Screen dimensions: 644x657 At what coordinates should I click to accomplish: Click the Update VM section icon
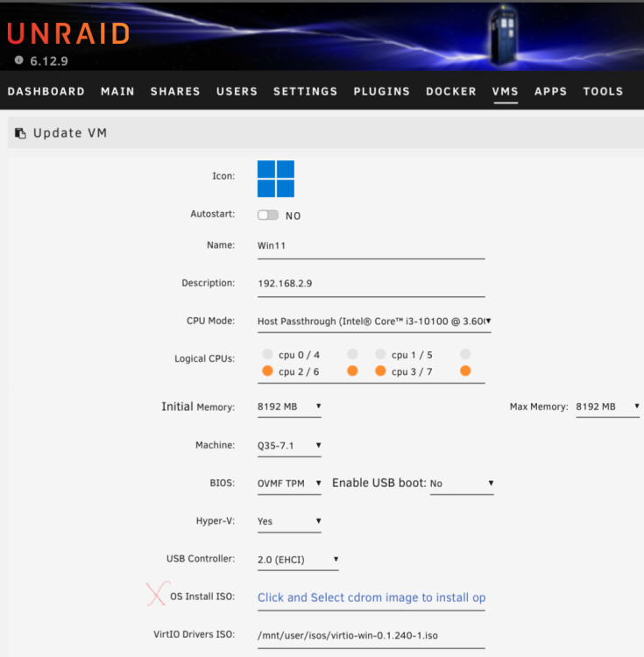(20, 133)
